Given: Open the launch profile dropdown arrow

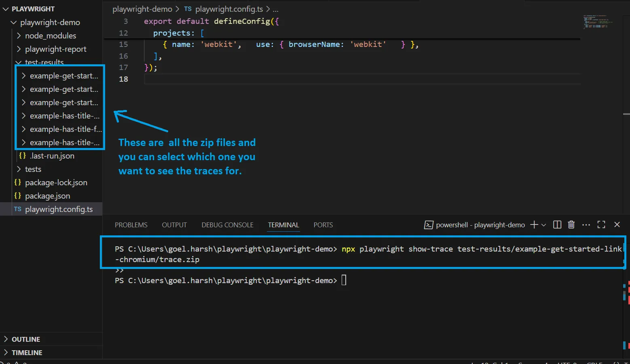Looking at the screenshot, I should point(544,225).
